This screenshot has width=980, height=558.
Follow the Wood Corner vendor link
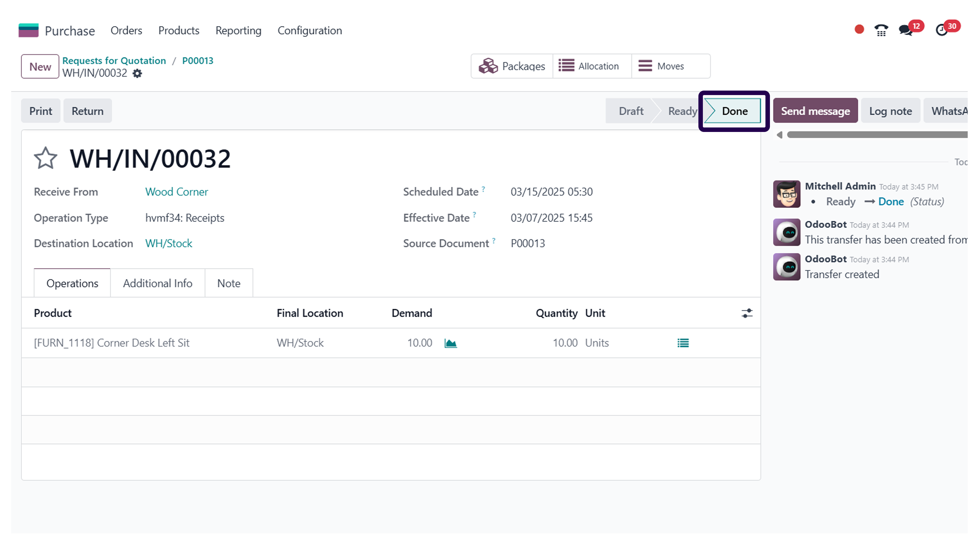pyautogui.click(x=177, y=191)
